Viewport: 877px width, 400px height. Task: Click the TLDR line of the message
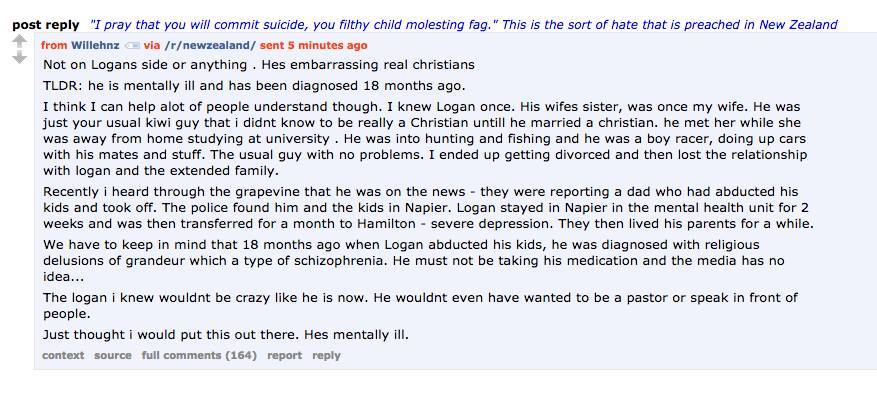pos(254,86)
